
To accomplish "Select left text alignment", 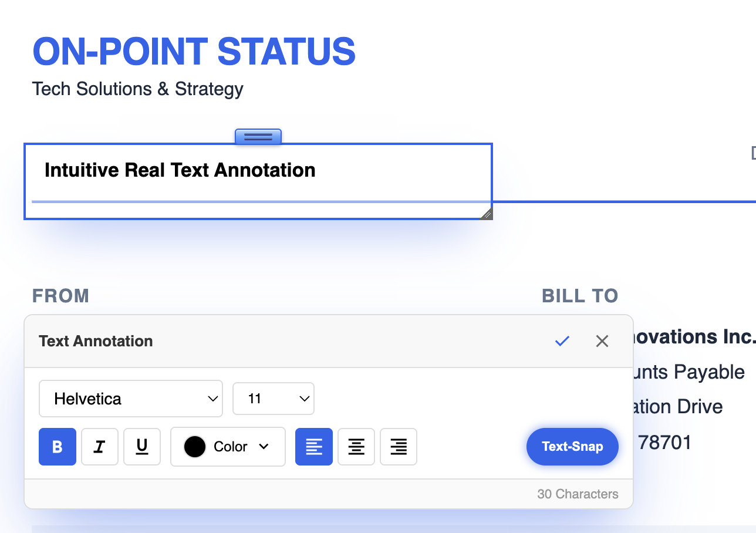I will coord(313,447).
